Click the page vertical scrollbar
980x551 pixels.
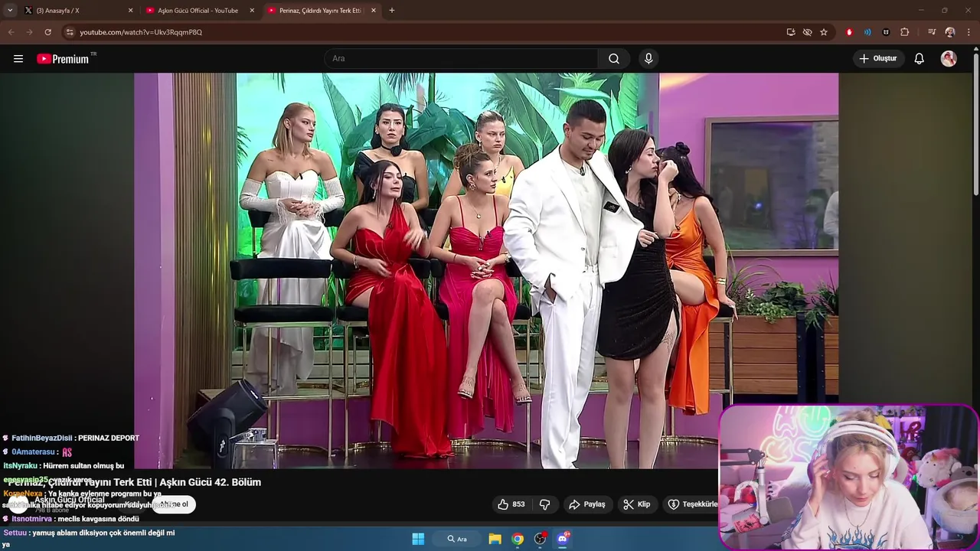tap(976, 122)
